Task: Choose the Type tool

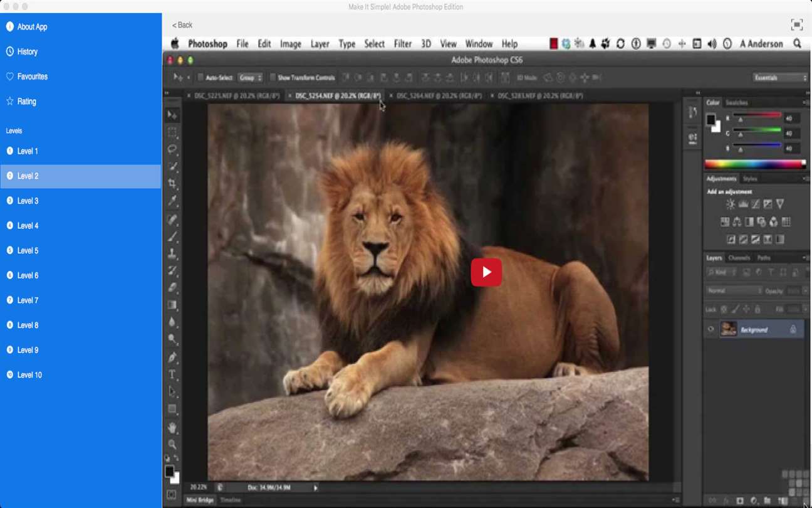Action: coord(172,374)
